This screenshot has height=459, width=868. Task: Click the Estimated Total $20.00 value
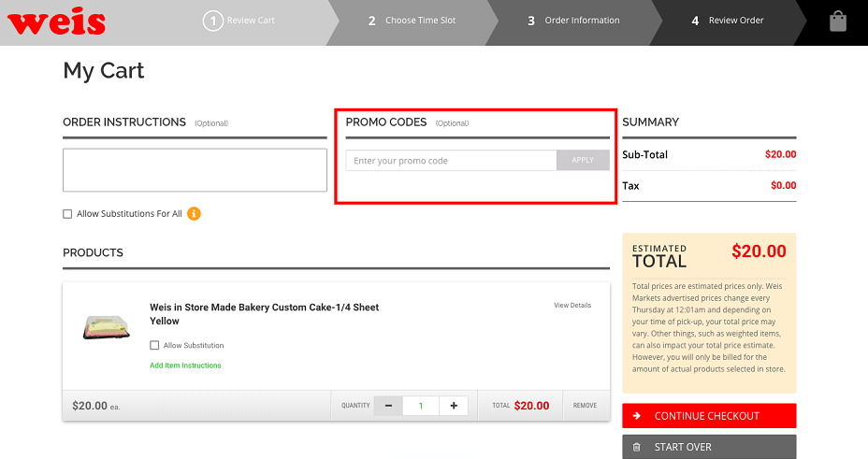tap(759, 251)
